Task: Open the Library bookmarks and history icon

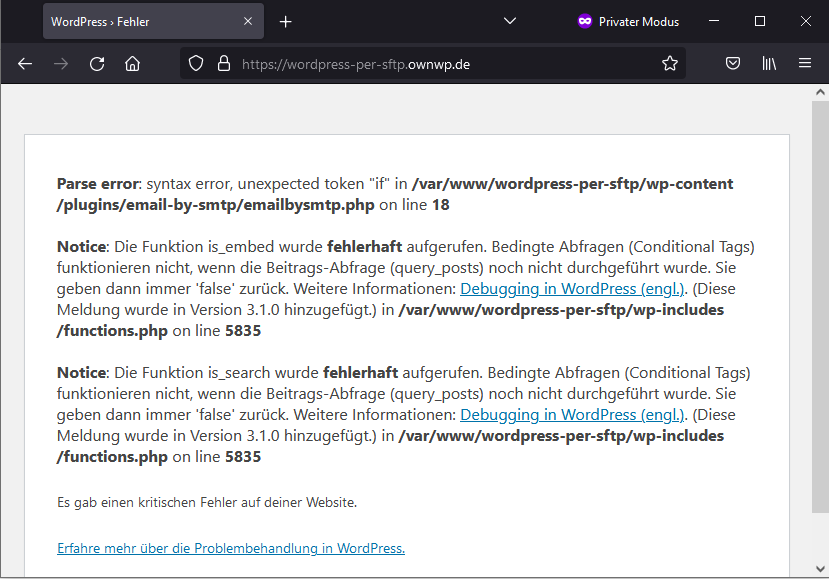Action: pyautogui.click(x=769, y=64)
